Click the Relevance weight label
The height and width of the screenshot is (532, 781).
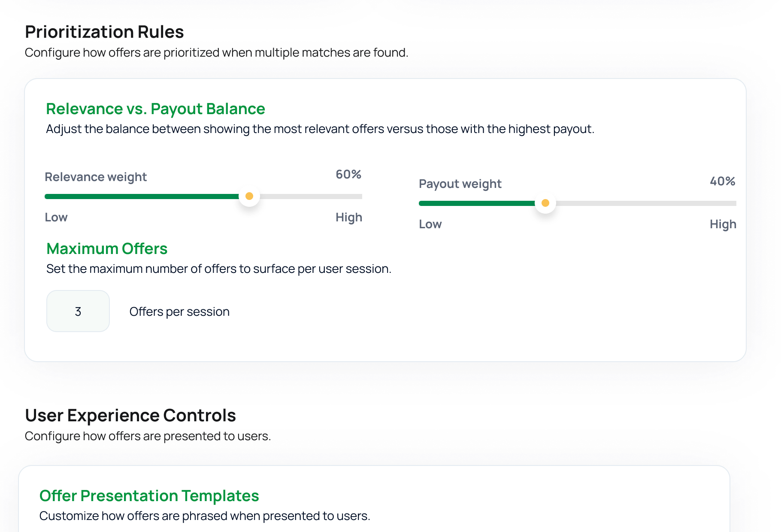pyautogui.click(x=96, y=177)
